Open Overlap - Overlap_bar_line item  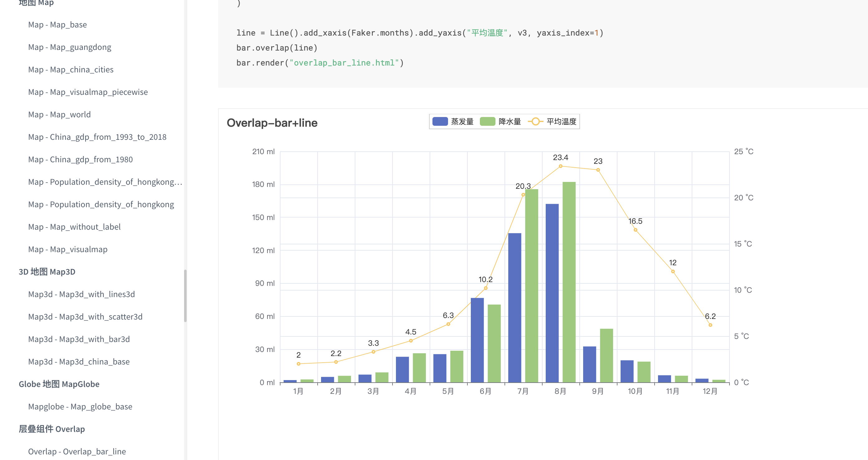pos(77,451)
